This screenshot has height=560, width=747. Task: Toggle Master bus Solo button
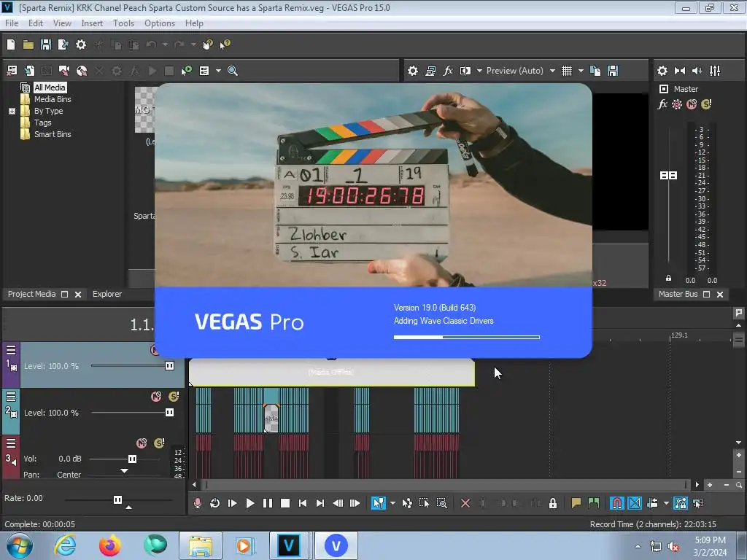[706, 104]
